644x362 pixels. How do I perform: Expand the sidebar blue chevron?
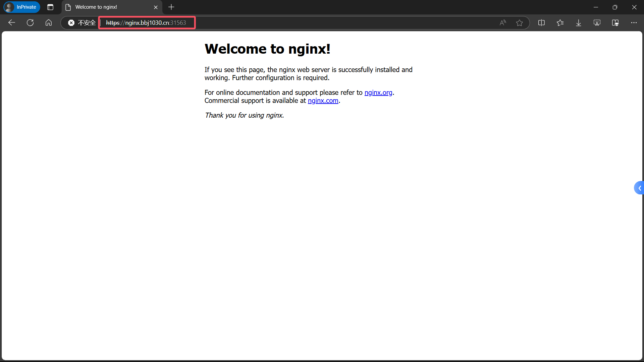coord(639,188)
